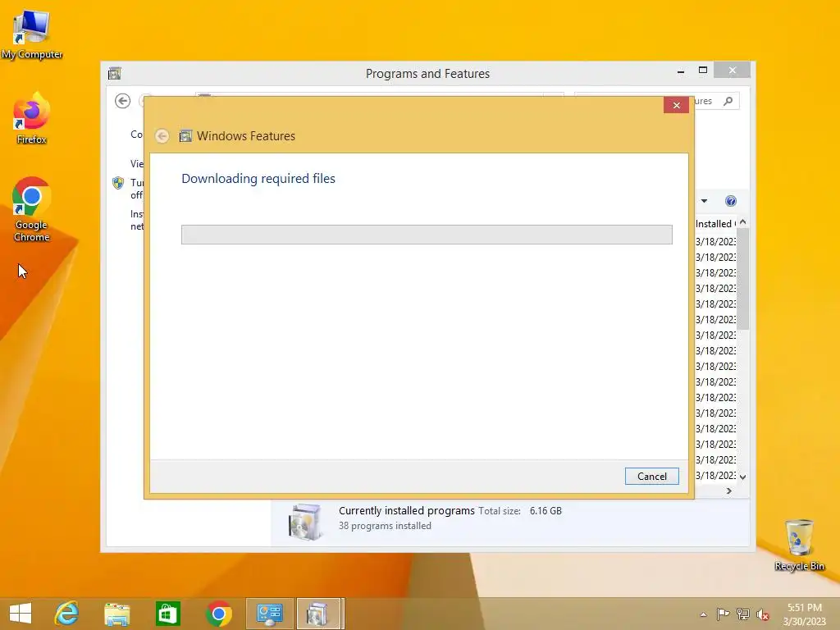Click '38 programs installed' status text
Viewport: 840px width, 630px height.
[385, 526]
